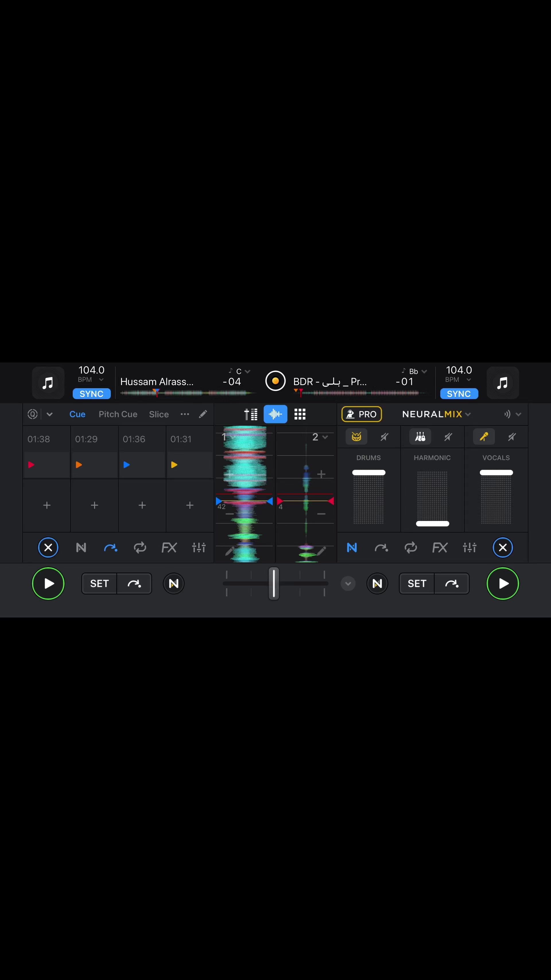551x980 pixels.
Task: Open deck 2 waveform selector chevron
Action: point(325,437)
